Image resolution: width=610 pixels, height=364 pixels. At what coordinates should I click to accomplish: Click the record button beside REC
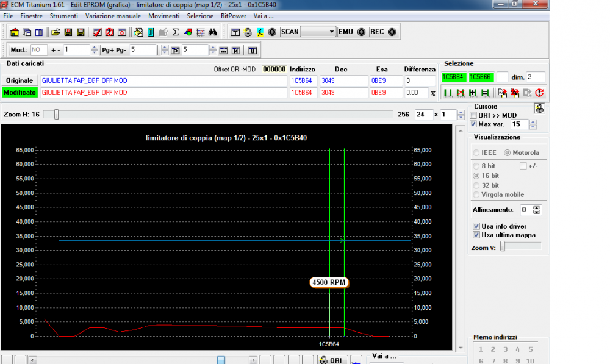point(392,32)
